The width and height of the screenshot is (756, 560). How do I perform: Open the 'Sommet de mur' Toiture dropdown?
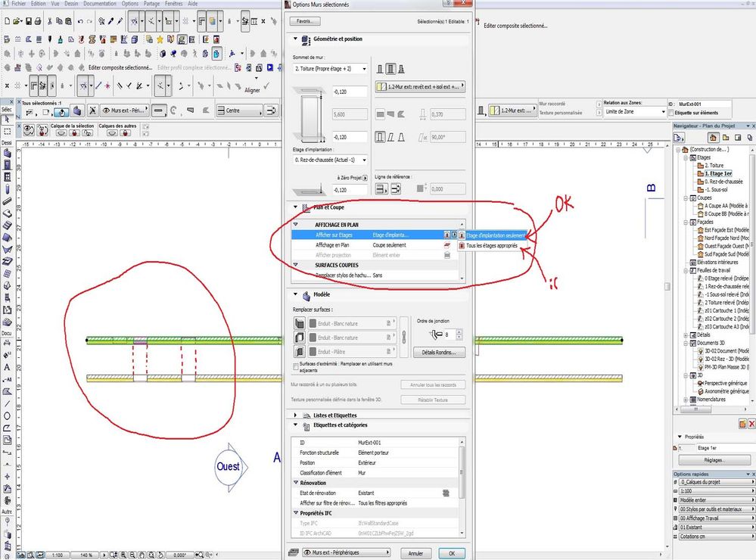(330, 69)
